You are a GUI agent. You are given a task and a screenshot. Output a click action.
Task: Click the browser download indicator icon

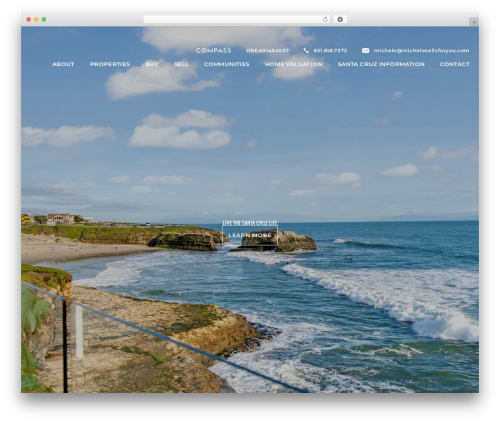tap(340, 20)
